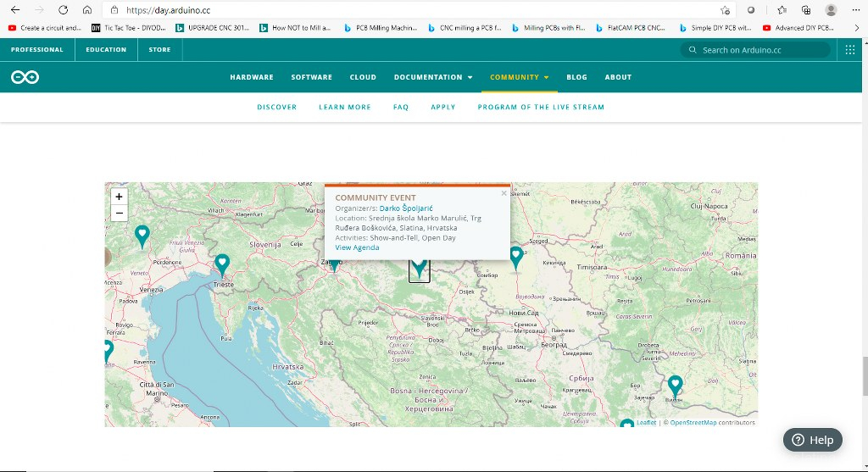
Task: Zoom in on the map with plus
Action: coord(119,197)
